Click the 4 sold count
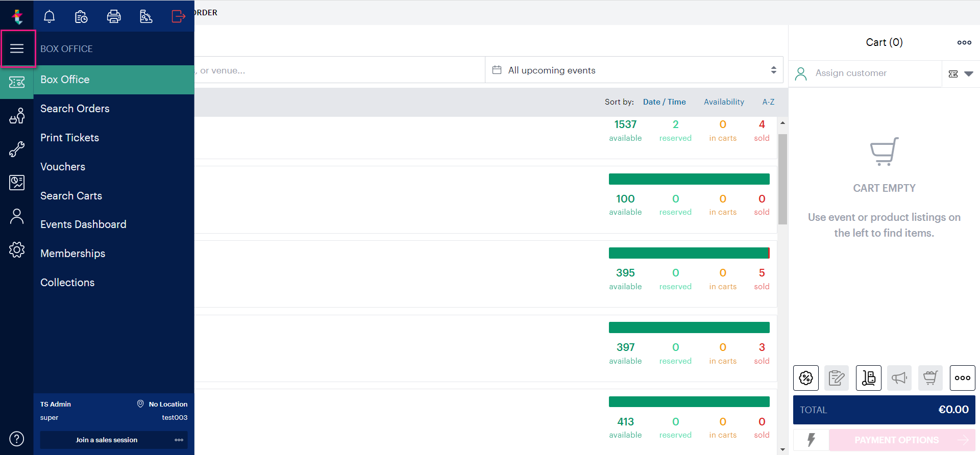This screenshot has width=980, height=455. [762, 124]
